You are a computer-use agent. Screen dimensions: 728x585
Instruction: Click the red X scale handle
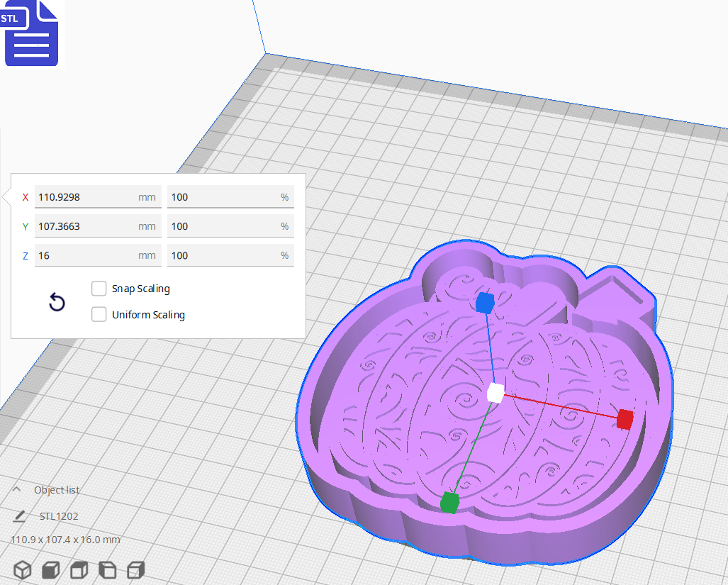(625, 419)
